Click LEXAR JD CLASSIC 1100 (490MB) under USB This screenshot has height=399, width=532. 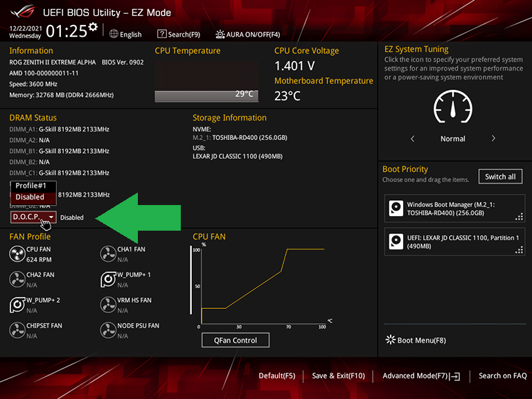click(x=238, y=157)
